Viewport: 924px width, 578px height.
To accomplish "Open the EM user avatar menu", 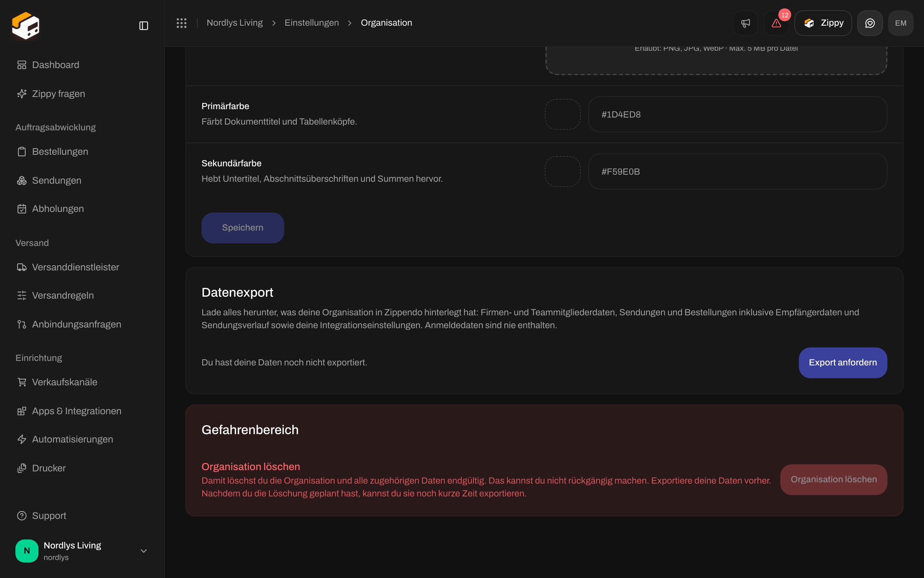I will point(901,23).
